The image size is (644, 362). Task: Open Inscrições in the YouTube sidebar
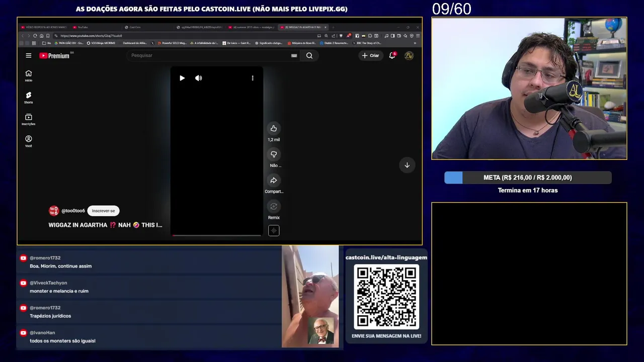[29, 120]
